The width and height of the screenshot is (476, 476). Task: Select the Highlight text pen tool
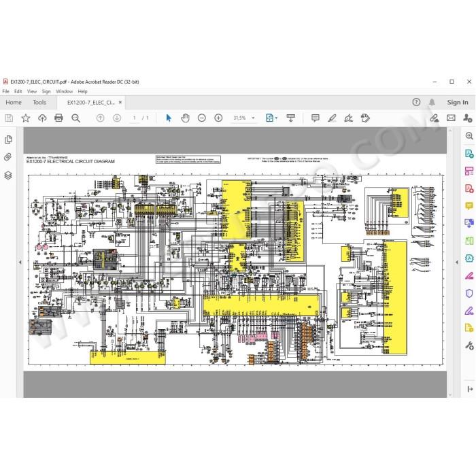pos(332,118)
